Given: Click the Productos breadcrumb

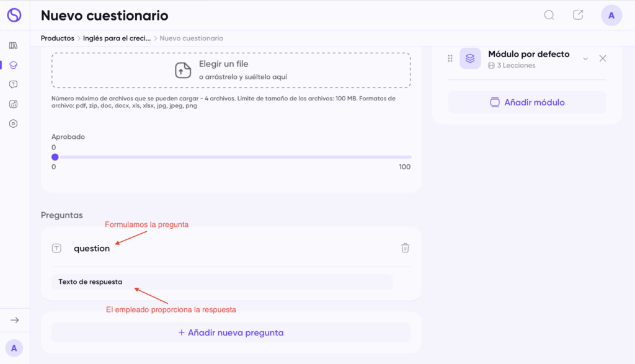Looking at the screenshot, I should point(57,38).
